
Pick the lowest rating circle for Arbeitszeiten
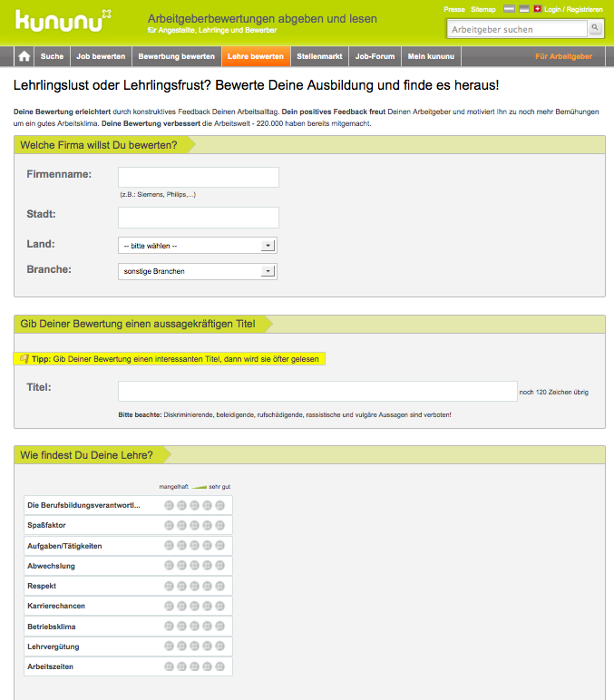pyautogui.click(x=169, y=667)
